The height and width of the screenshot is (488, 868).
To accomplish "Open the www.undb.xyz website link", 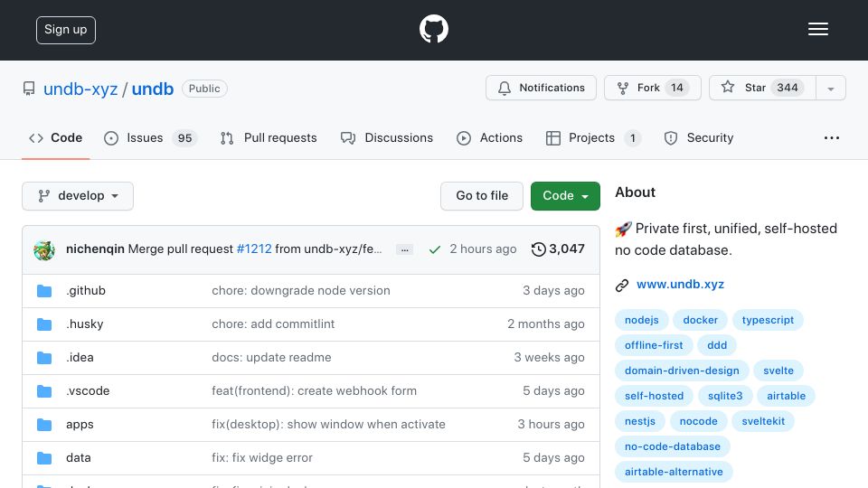I will click(680, 285).
